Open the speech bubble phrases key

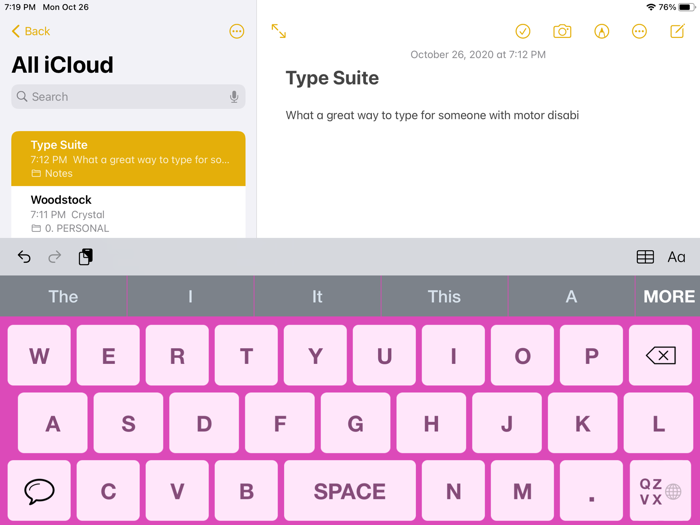point(39,491)
